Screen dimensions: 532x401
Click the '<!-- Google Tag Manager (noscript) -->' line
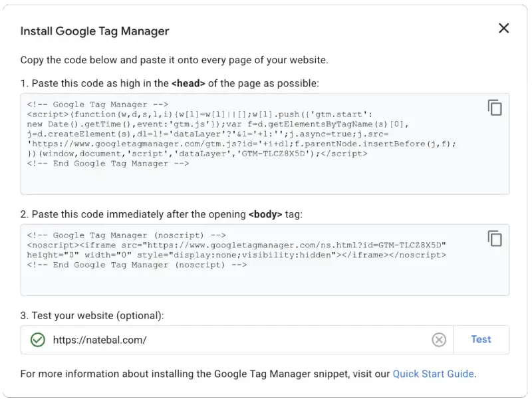(x=126, y=235)
